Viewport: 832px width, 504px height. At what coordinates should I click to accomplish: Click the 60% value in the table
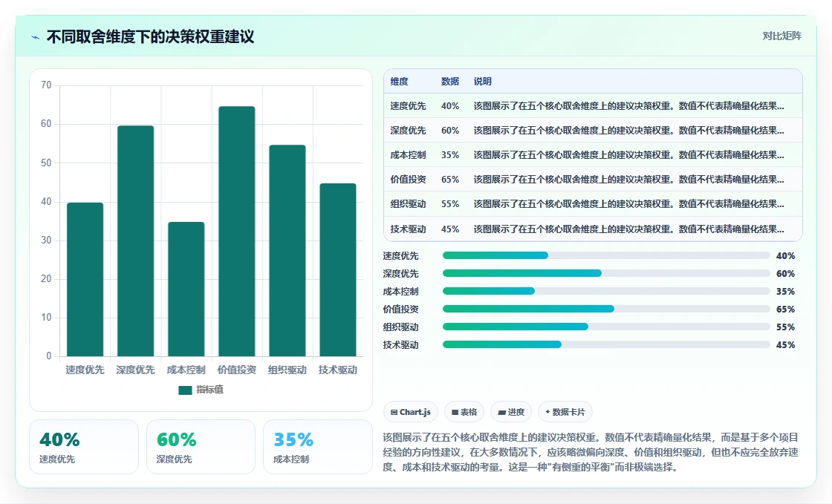coord(450,131)
